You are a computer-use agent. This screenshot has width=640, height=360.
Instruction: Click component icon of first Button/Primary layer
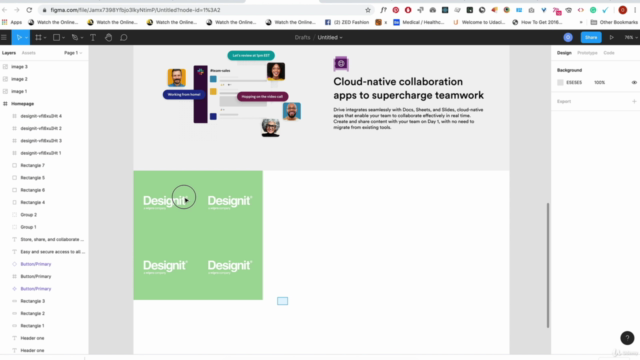[14, 264]
